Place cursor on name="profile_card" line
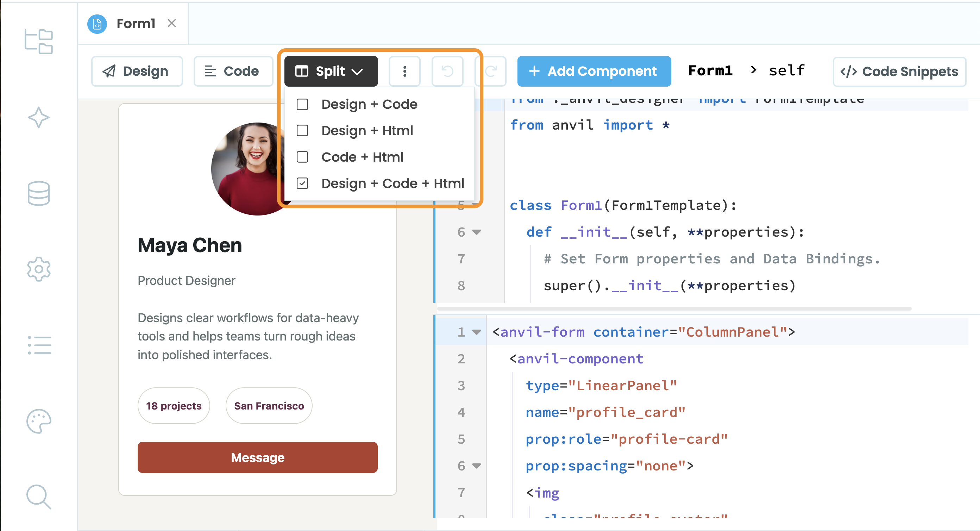Image resolution: width=980 pixels, height=531 pixels. (606, 412)
